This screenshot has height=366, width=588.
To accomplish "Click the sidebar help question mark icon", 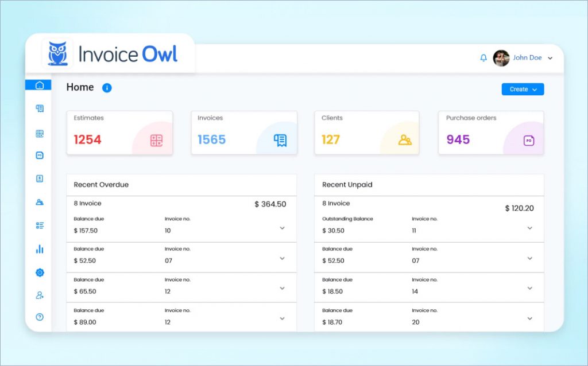I will [x=40, y=317].
